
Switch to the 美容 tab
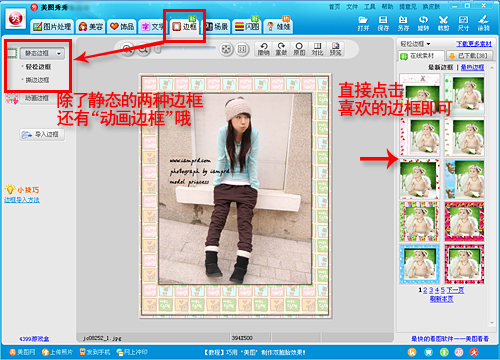tap(91, 27)
